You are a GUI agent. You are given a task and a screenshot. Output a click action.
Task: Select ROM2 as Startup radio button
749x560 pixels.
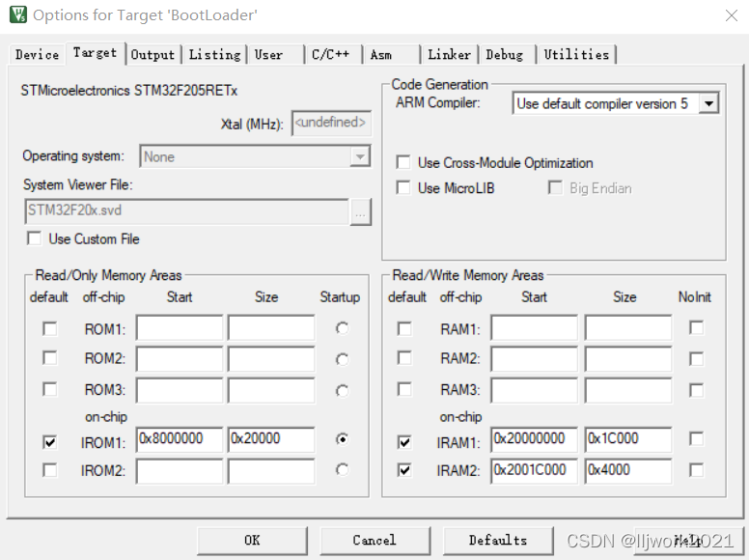342,359
